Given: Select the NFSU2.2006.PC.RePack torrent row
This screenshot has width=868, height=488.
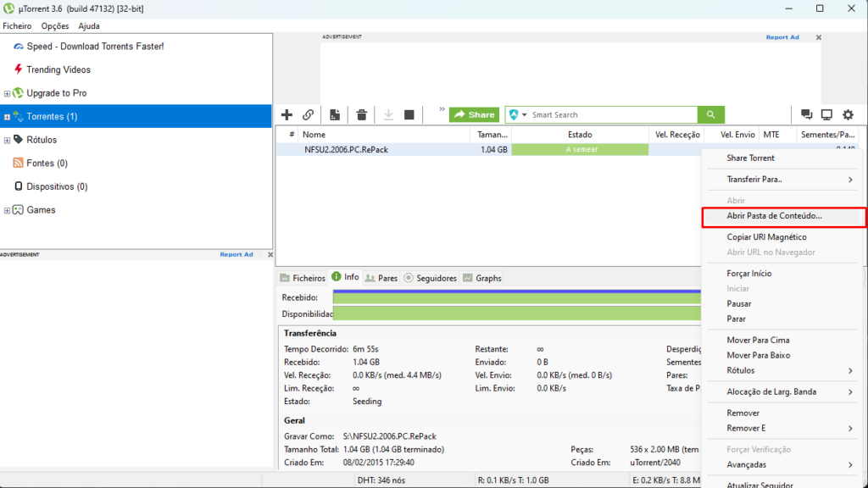Looking at the screenshot, I should coord(489,149).
